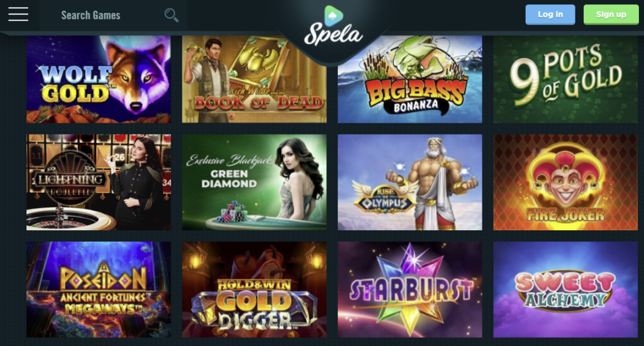The height and width of the screenshot is (346, 644).
Task: Open the Sweet Alchemy game
Action: pyautogui.click(x=565, y=290)
